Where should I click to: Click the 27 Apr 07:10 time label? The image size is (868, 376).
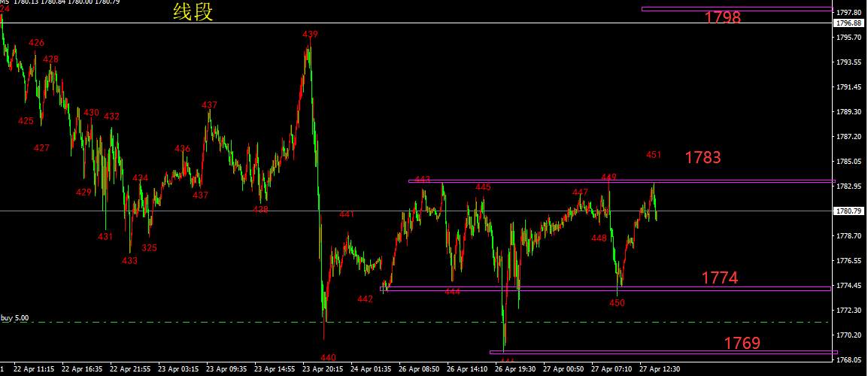(612, 368)
